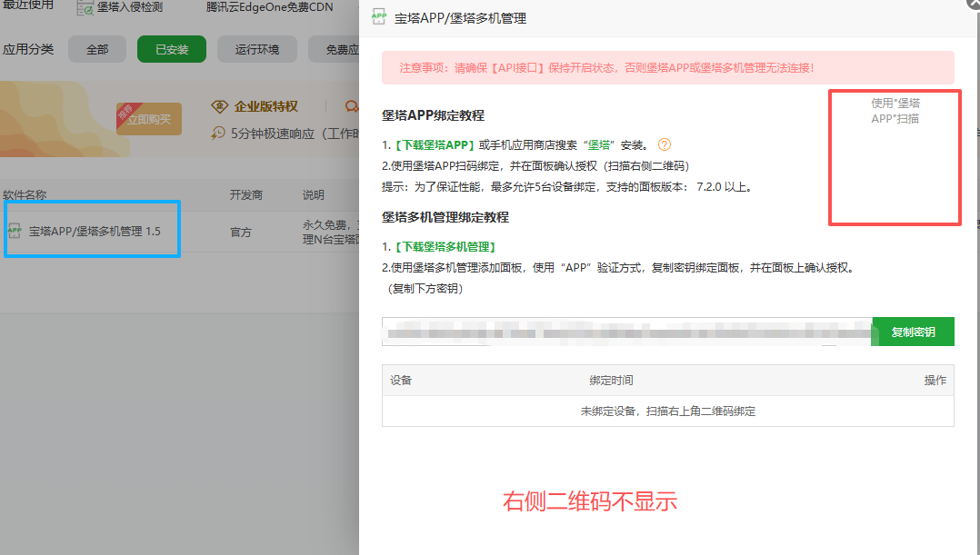Click the 官方 developer cell
Image resolution: width=980 pixels, height=555 pixels.
coord(241,232)
